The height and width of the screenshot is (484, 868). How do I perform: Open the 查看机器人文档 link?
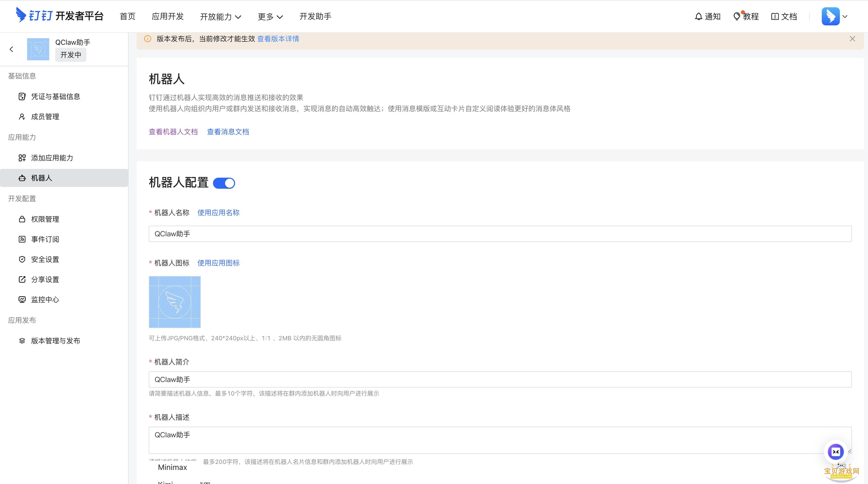pyautogui.click(x=173, y=131)
